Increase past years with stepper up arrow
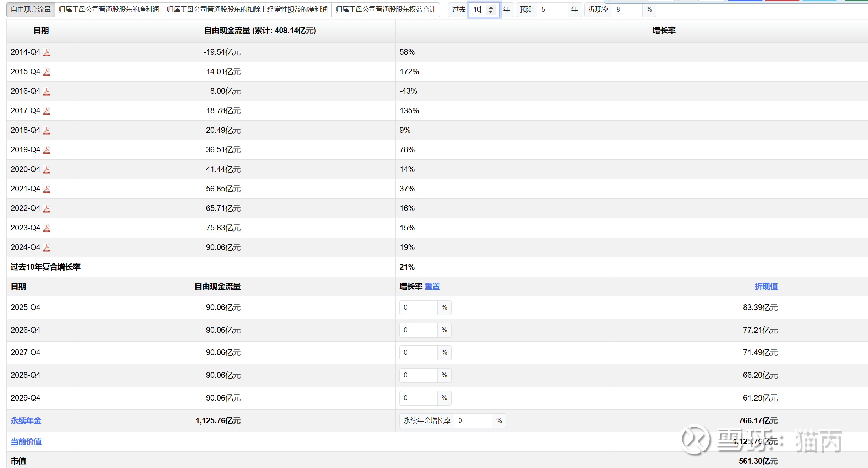 (491, 7)
